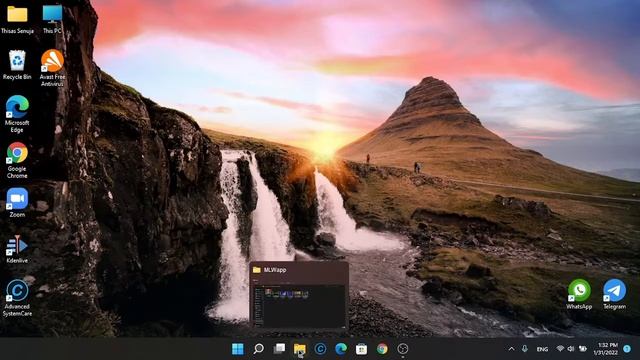The height and width of the screenshot is (360, 640).
Task: Click the battery tray icon
Action: (583, 349)
